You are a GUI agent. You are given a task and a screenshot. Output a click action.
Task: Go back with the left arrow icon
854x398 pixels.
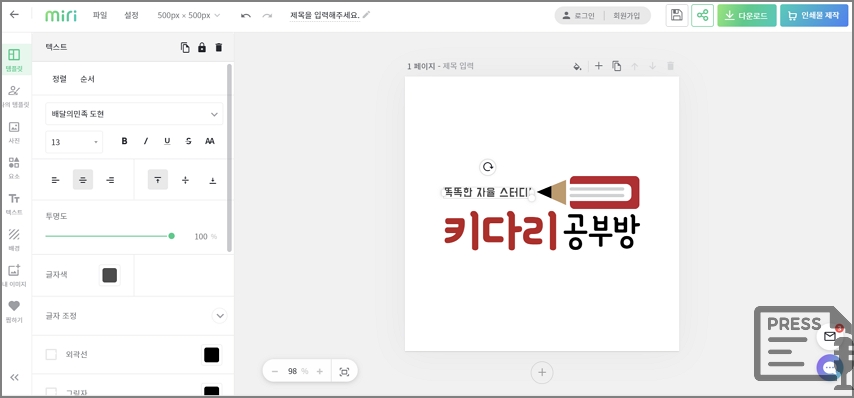(x=14, y=15)
